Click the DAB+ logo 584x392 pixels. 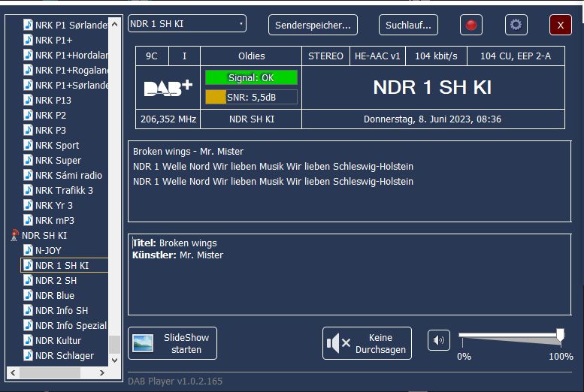tap(168, 89)
